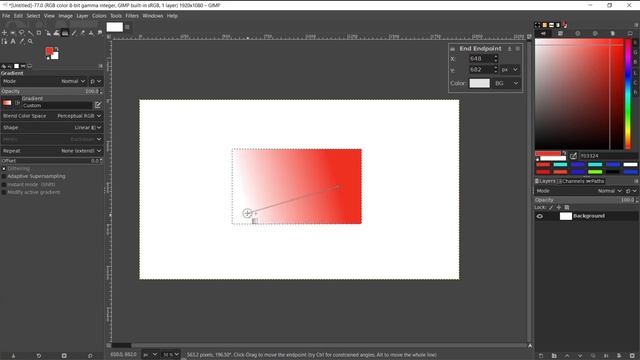This screenshot has width=640, height=360.
Task: Click lock pixels icon in Layers panel
Action: [x=551, y=207]
